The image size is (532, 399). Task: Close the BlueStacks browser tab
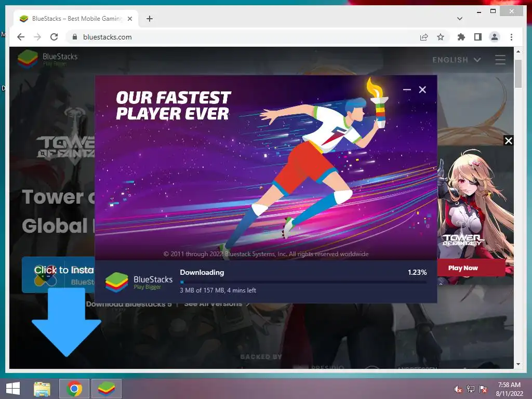129,19
